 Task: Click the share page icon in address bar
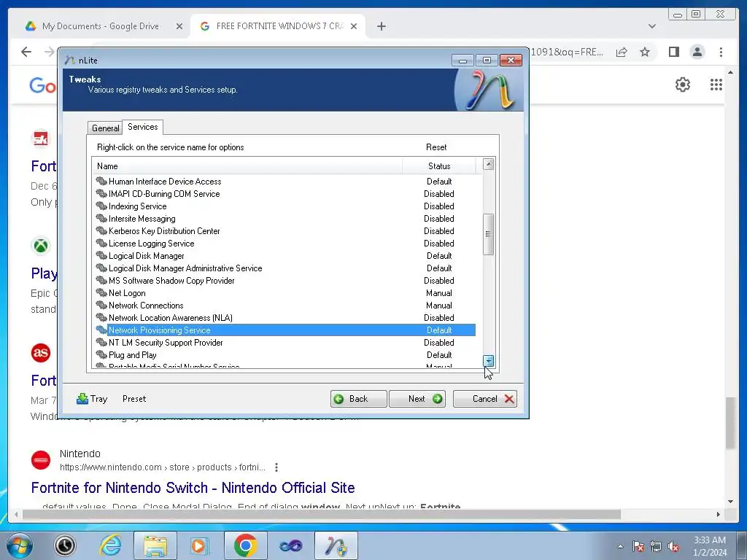pyautogui.click(x=622, y=52)
